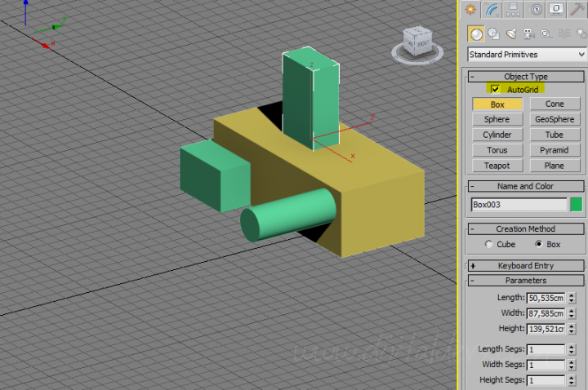Click the ViewCube in the viewport

coord(417,40)
